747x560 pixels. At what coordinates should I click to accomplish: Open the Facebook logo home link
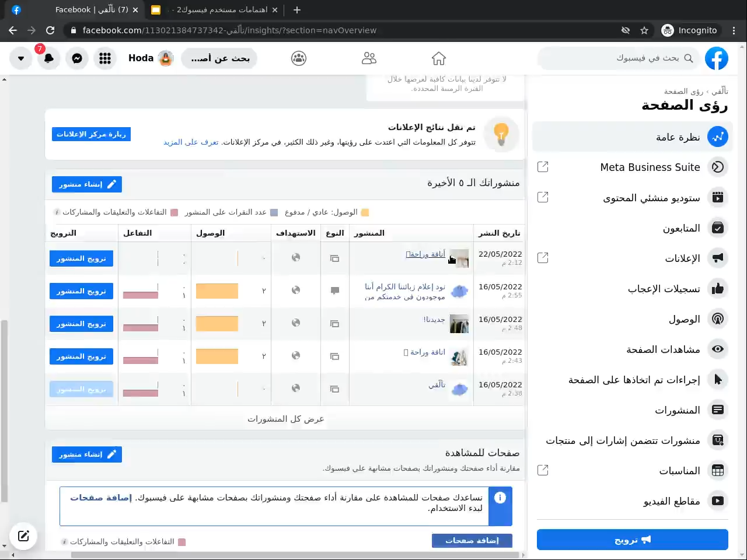[x=716, y=58]
